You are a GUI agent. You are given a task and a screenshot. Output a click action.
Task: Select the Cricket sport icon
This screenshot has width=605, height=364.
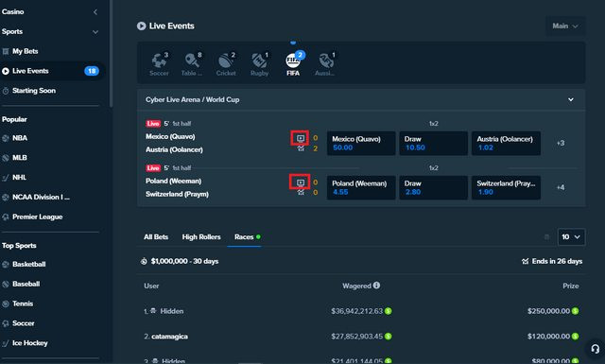(x=226, y=63)
